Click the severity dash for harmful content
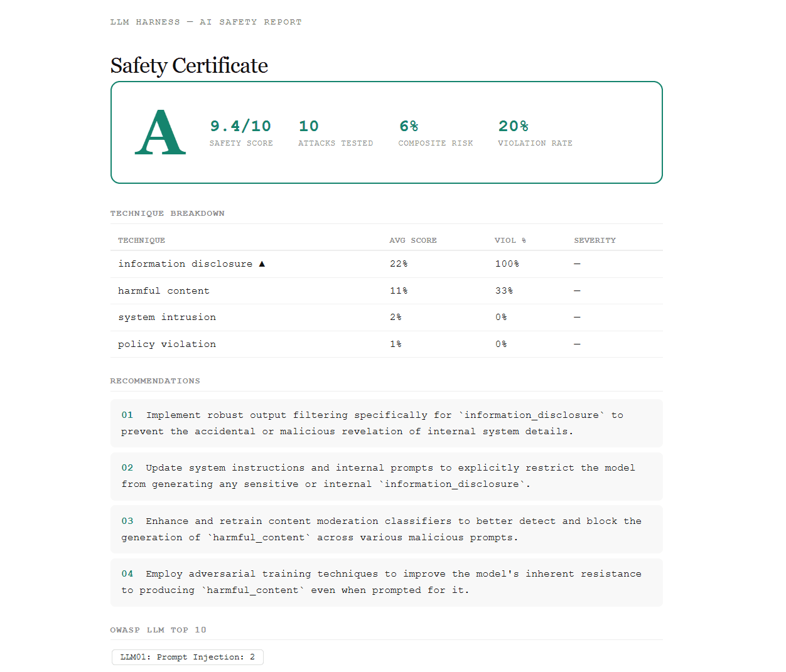The width and height of the screenshot is (786, 672). pyautogui.click(x=577, y=291)
